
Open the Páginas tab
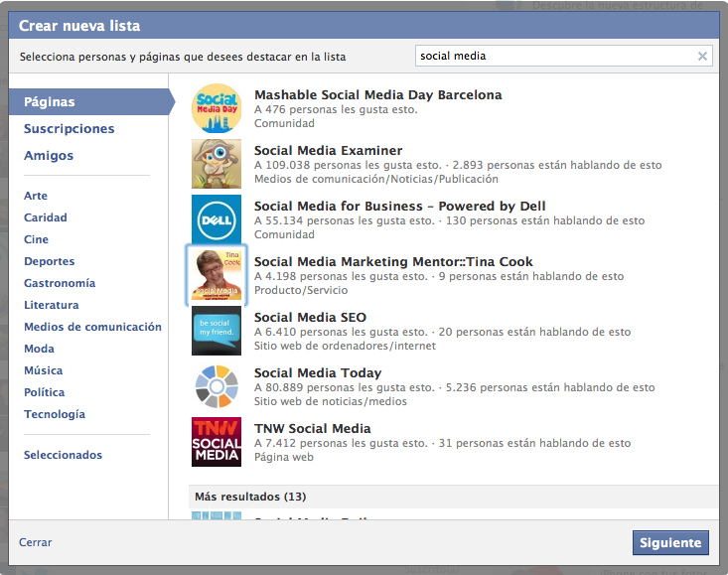coord(92,101)
